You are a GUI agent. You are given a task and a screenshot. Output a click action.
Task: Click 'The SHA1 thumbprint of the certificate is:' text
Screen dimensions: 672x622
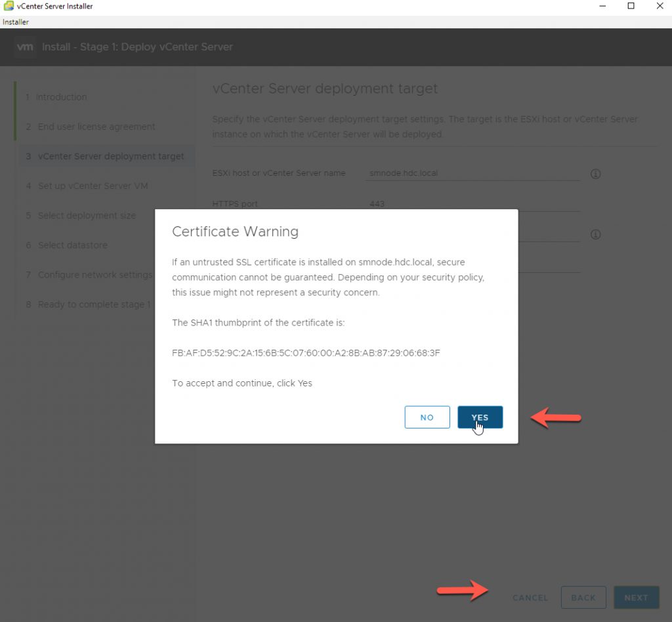[x=258, y=323]
